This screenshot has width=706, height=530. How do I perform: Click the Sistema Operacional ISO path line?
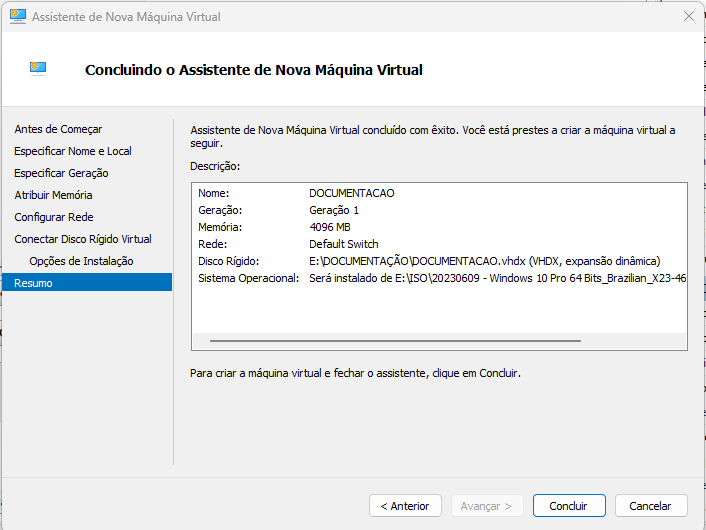[497, 278]
